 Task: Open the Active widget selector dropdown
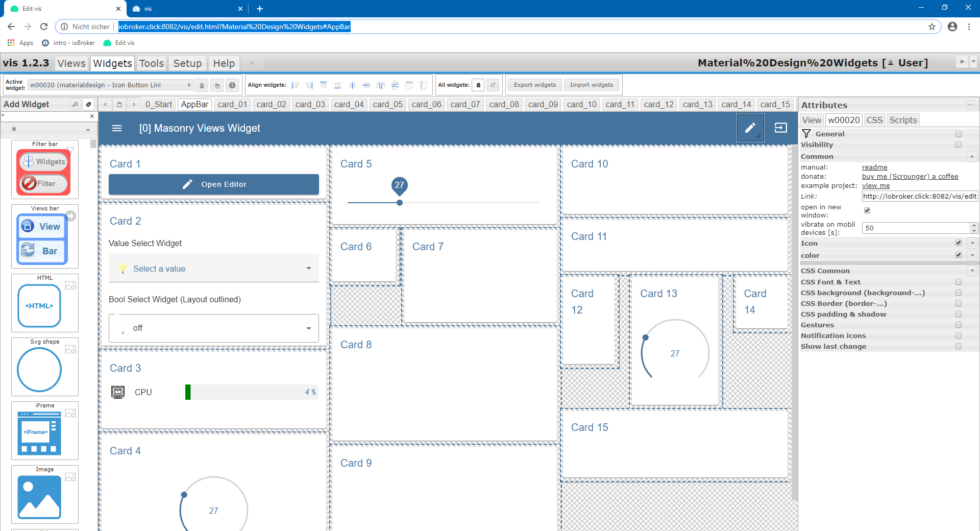click(x=110, y=85)
